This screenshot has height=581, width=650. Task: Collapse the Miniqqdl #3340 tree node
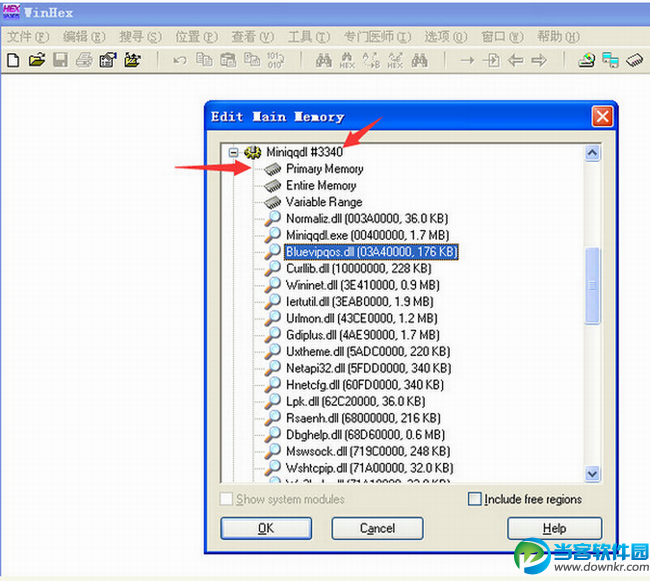pyautogui.click(x=233, y=153)
